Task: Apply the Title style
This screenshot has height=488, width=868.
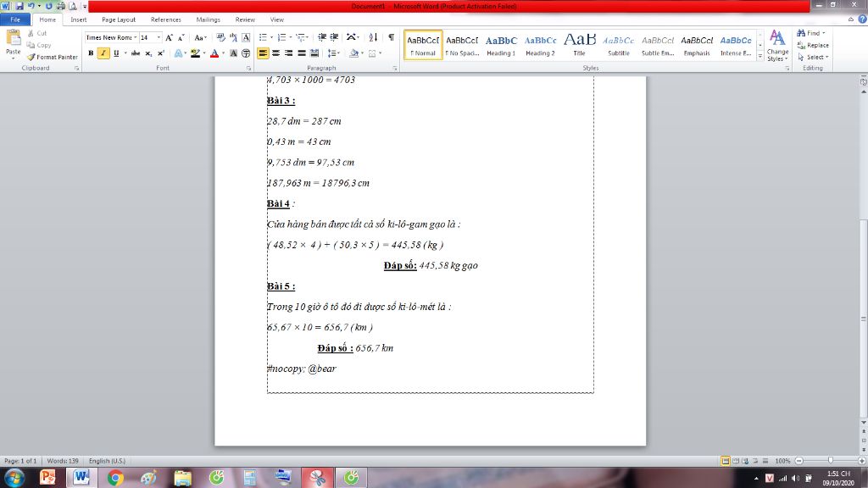Action: click(x=580, y=45)
